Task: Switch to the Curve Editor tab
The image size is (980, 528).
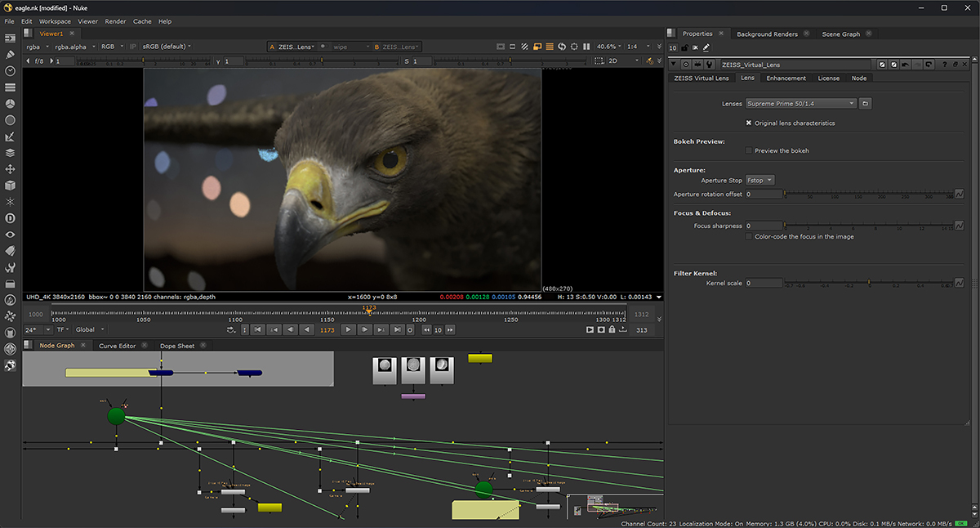Action: [x=117, y=346]
